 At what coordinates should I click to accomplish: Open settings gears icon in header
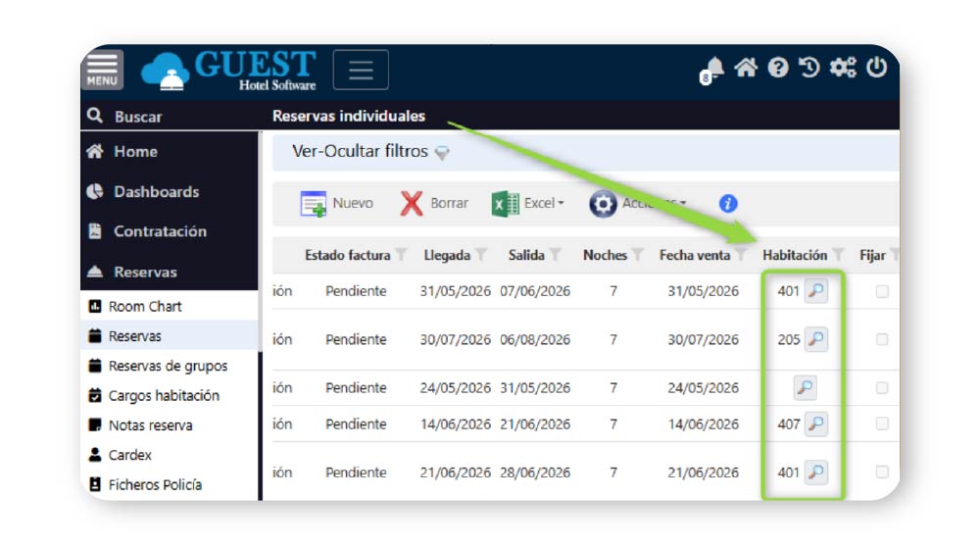843,68
